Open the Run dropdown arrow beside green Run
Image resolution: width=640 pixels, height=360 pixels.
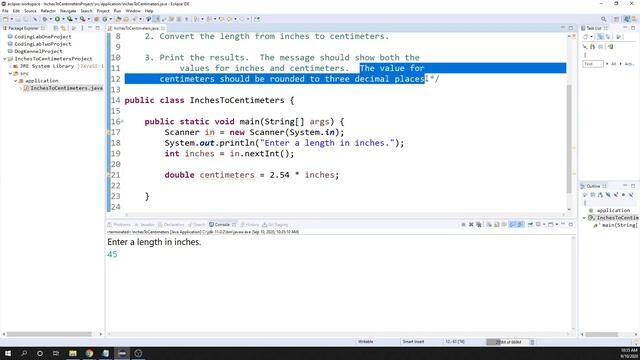tap(63, 19)
